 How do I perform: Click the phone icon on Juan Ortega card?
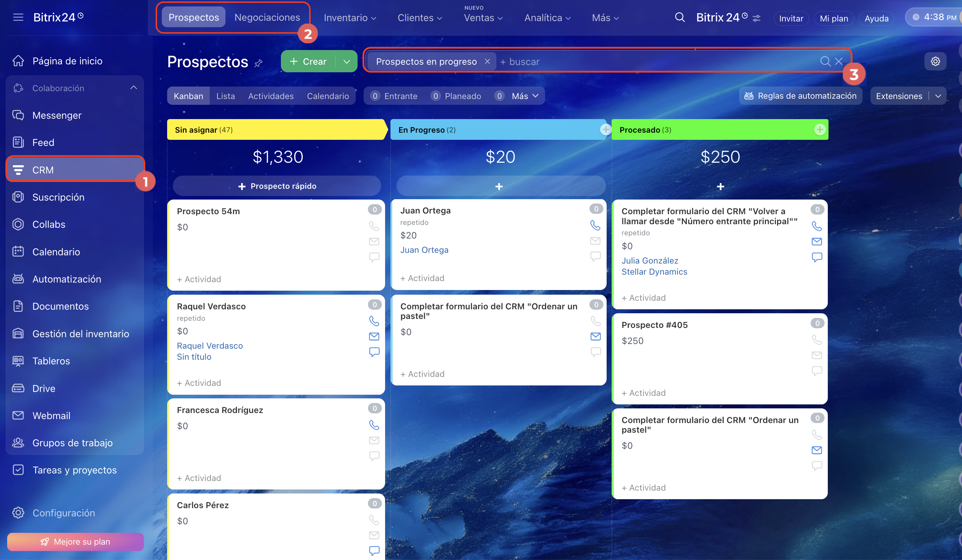(x=595, y=225)
